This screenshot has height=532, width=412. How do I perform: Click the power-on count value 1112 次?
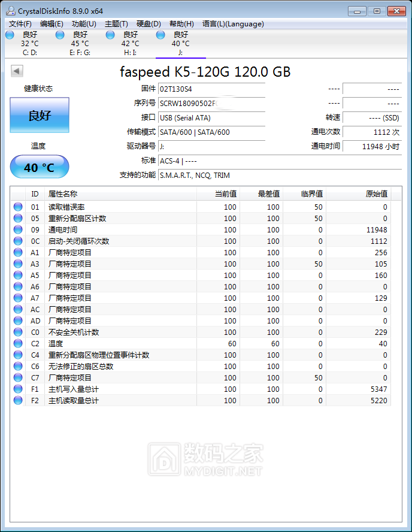pyautogui.click(x=372, y=132)
